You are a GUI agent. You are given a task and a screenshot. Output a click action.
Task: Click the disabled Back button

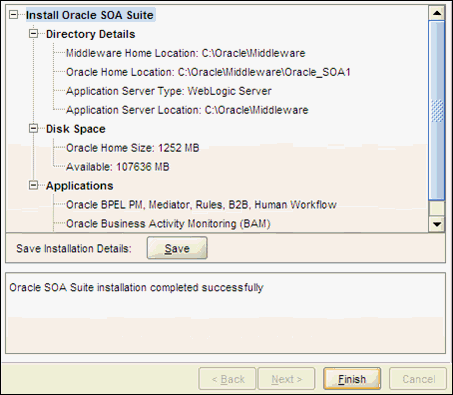coord(227,379)
